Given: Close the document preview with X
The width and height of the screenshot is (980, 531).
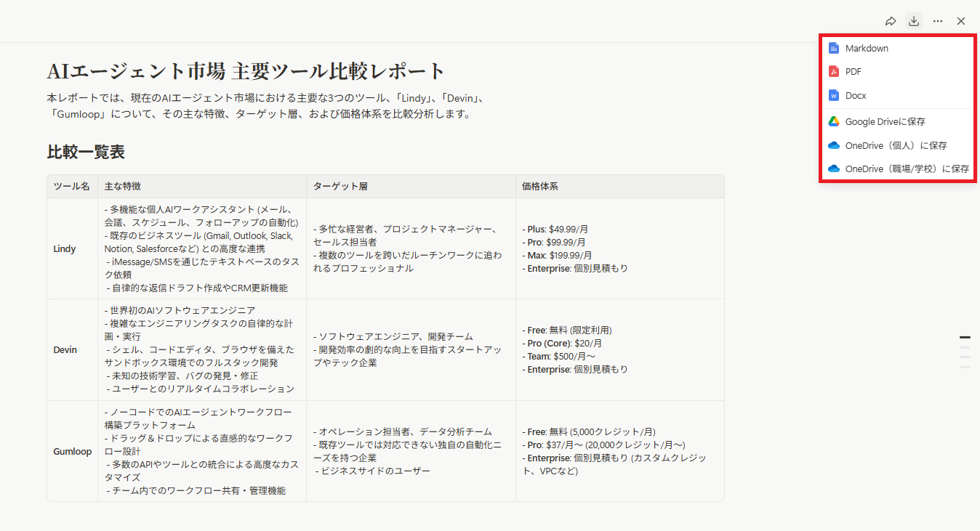Looking at the screenshot, I should pos(961,21).
